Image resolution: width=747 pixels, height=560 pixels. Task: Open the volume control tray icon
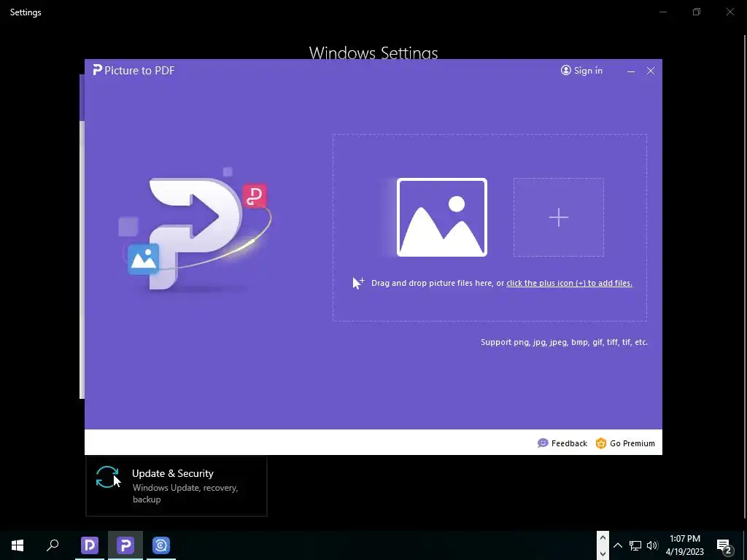point(652,545)
